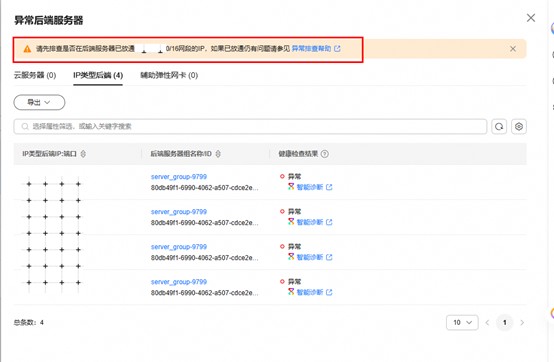Click the 健康检查结果 column header
The image size is (554, 362).
[x=298, y=154]
